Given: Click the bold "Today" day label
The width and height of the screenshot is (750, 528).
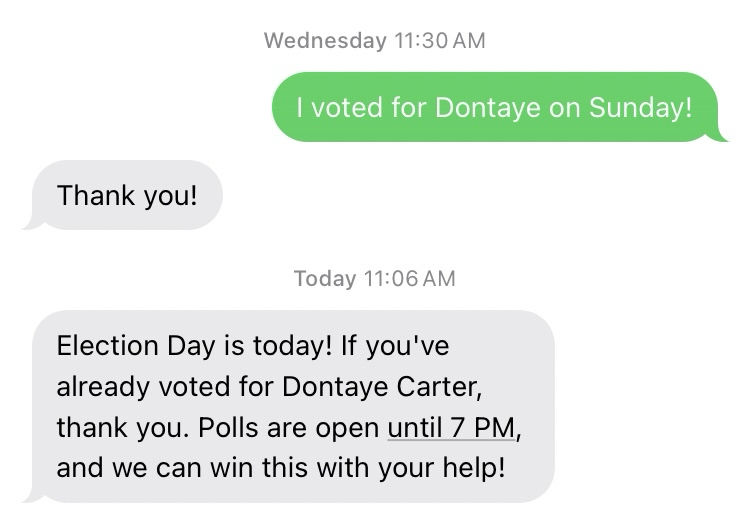Looking at the screenshot, I should tap(325, 278).
